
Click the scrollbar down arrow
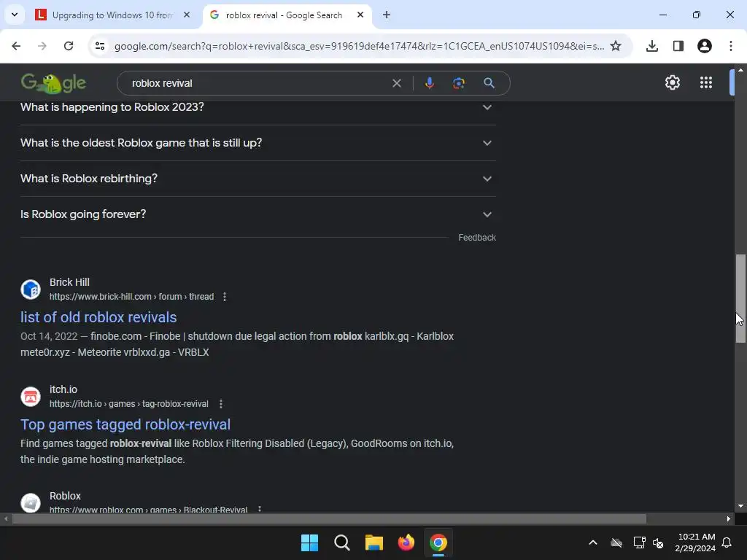740,506
